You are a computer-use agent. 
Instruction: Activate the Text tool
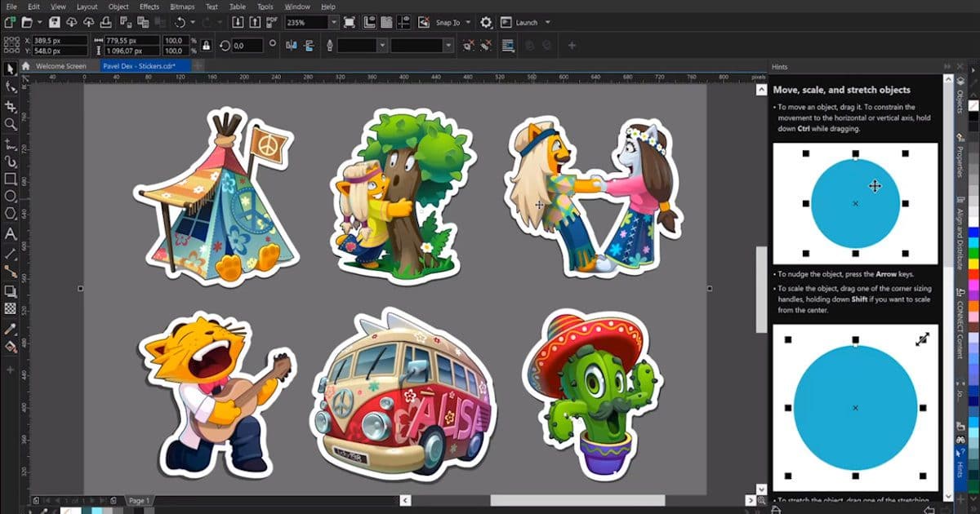(11, 234)
